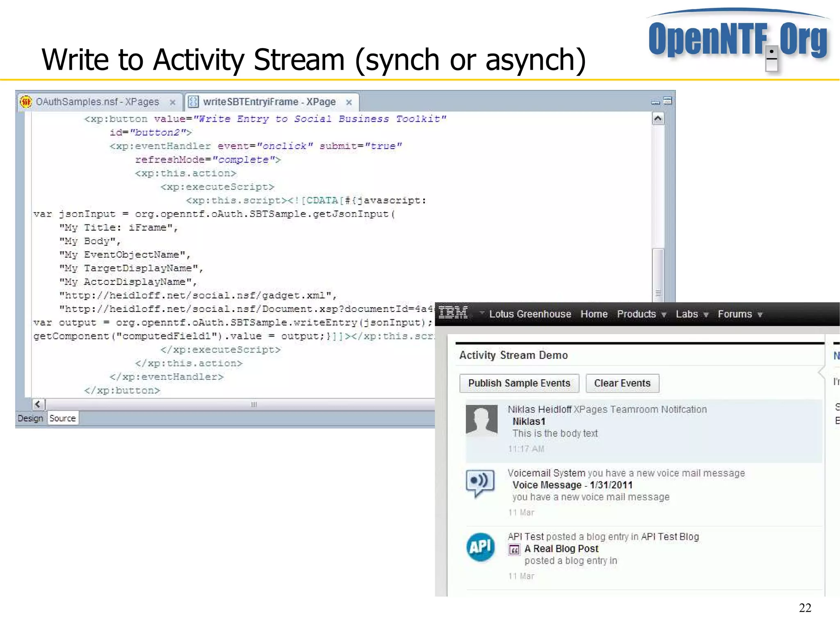Click the blog entry quote icon

[x=514, y=550]
